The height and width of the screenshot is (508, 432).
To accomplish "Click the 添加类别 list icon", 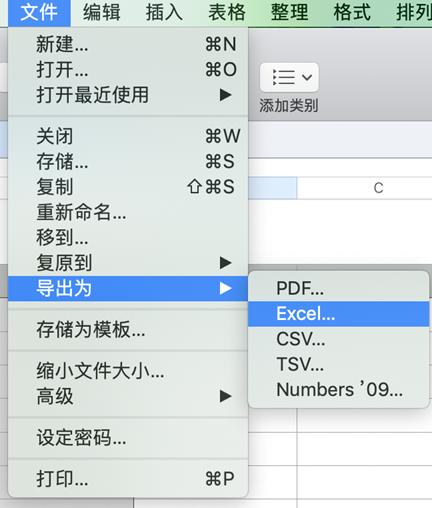I will tap(284, 77).
